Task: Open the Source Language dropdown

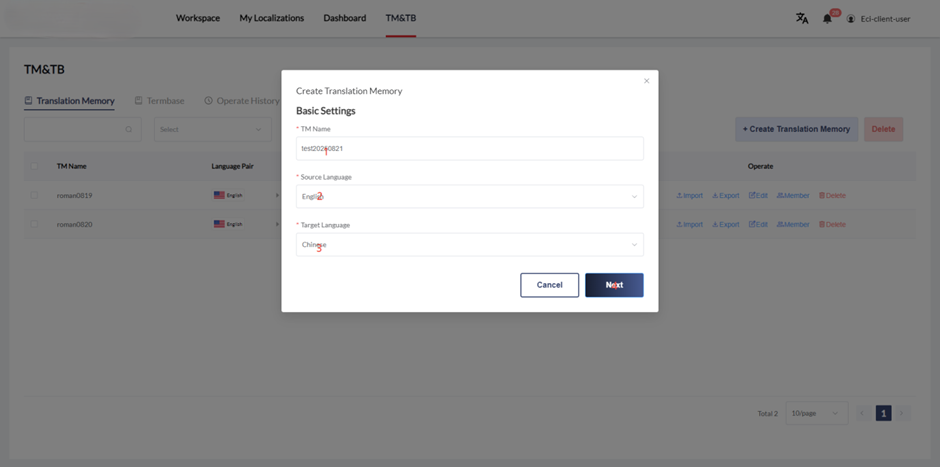Action: pos(470,197)
